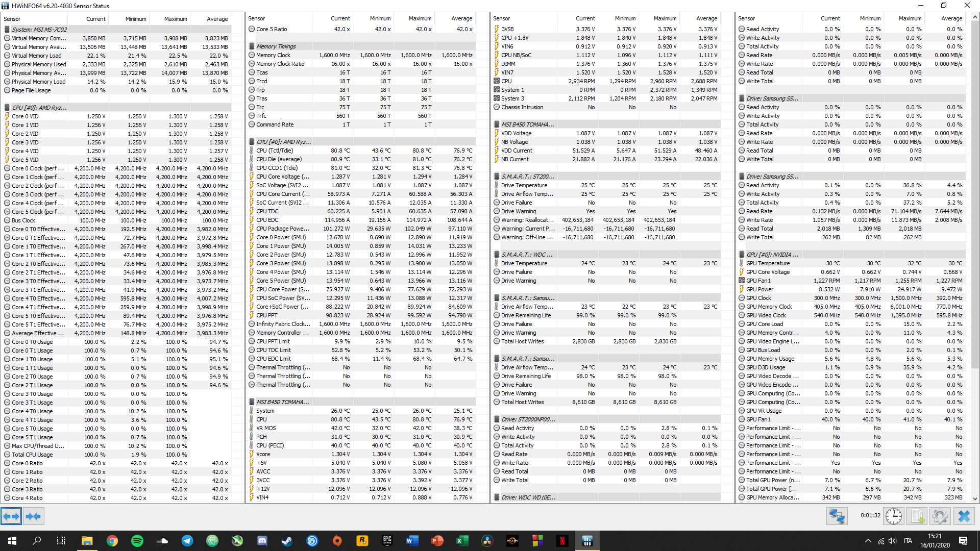980x551 pixels.
Task: Open the Action Center notification icon
Action: coord(963,541)
